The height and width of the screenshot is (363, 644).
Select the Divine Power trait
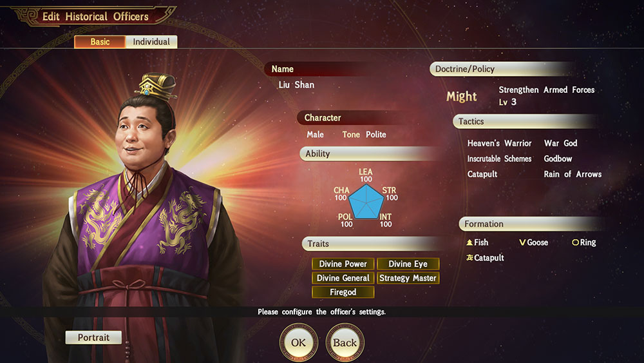tap(343, 264)
